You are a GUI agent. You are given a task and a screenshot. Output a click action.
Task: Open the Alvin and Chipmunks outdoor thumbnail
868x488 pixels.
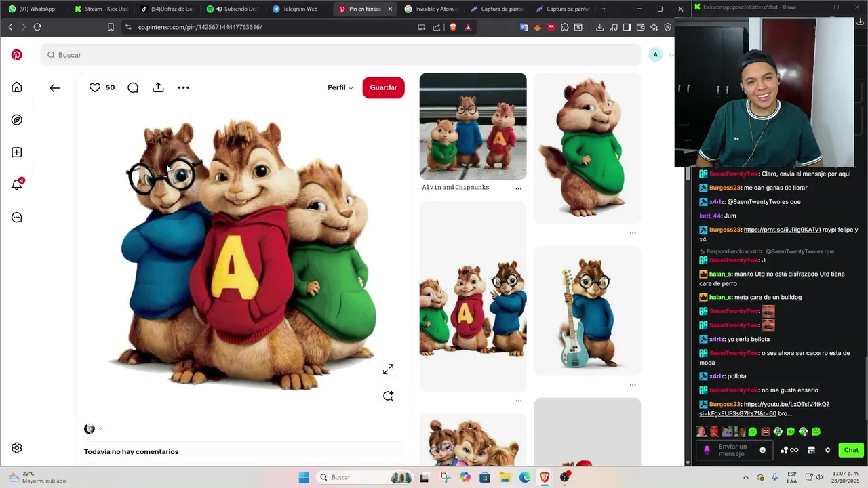473,126
